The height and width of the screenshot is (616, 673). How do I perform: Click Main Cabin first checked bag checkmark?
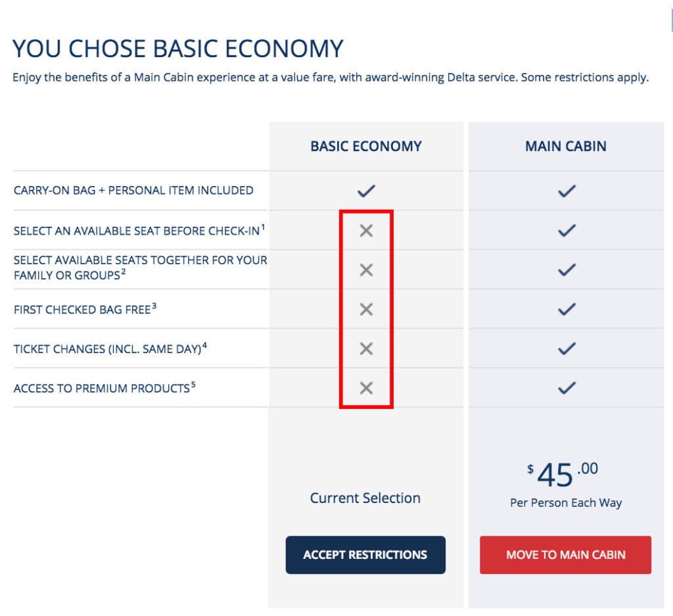tap(567, 309)
